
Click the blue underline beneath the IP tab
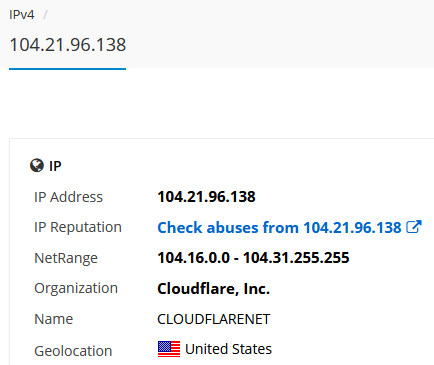pyautogui.click(x=67, y=69)
